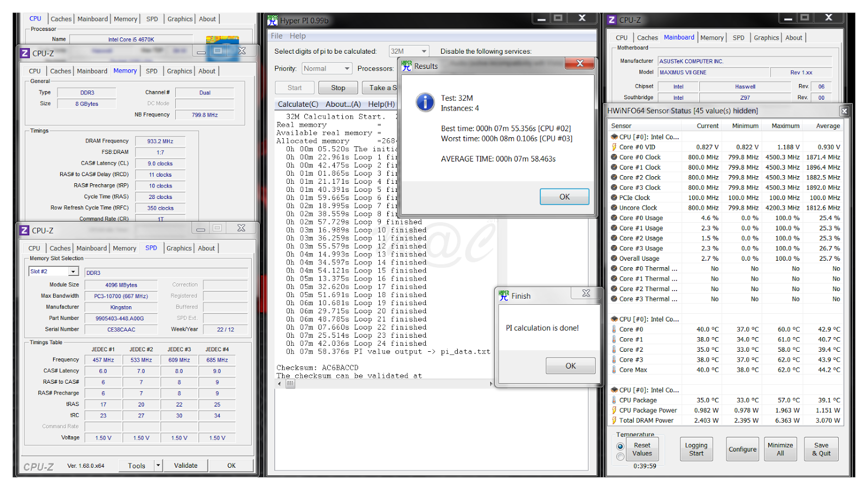Close the HWiNFO64 Sensor Status panel
This screenshot has width=868, height=490.
844,111
